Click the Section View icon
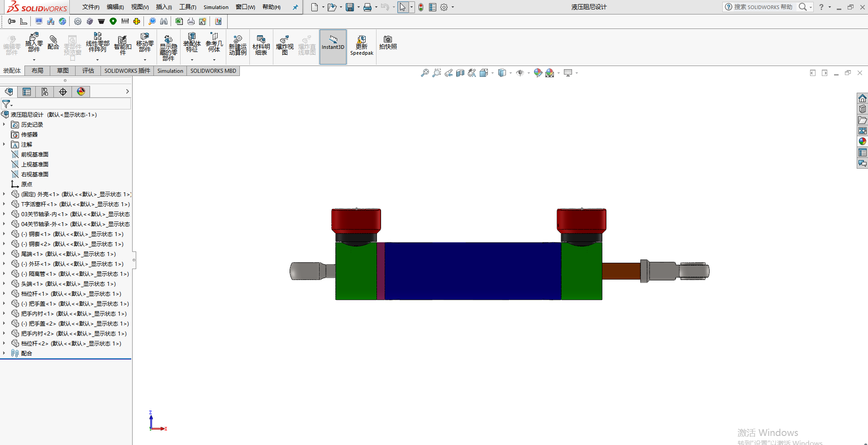This screenshot has width=868, height=445. pos(460,73)
